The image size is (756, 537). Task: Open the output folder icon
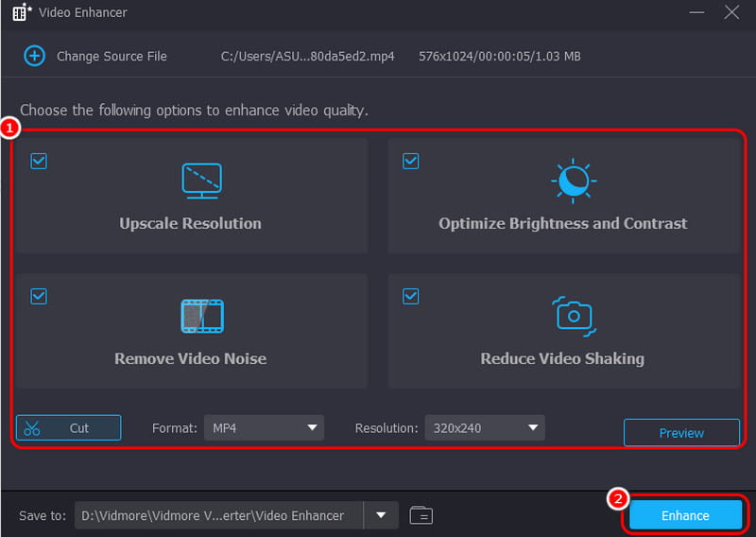point(421,515)
